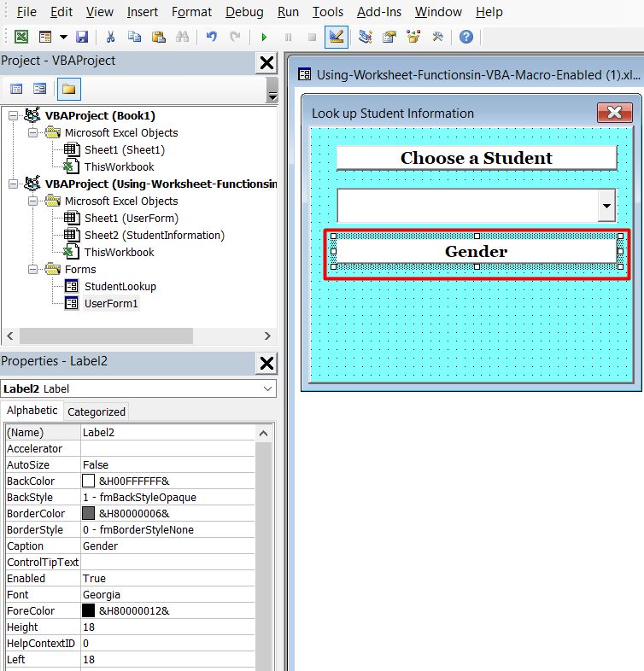Open the student combo box dropdown arrow
The height and width of the screenshot is (671, 644).
click(606, 206)
